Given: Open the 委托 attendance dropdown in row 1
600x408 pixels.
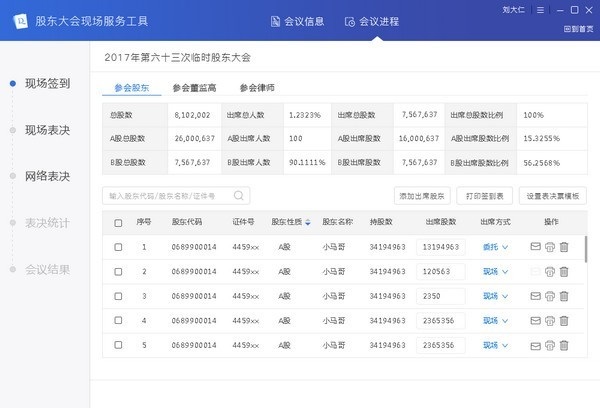Looking at the screenshot, I should [495, 247].
